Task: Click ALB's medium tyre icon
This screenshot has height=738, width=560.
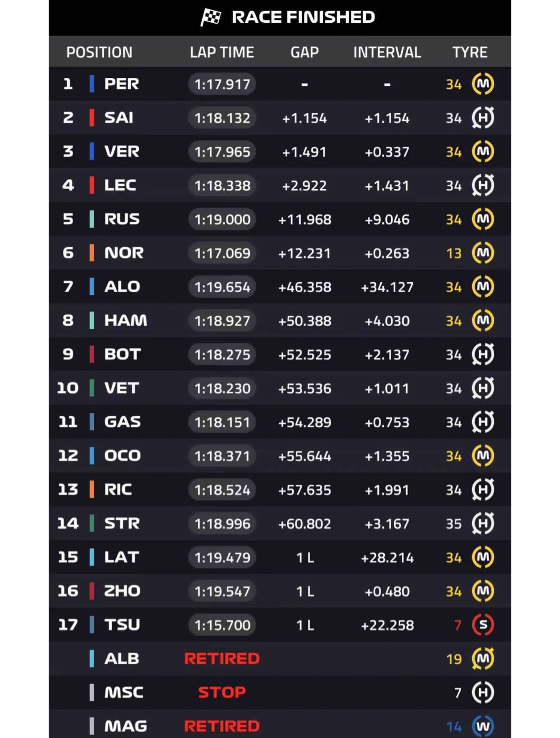Action: pyautogui.click(x=483, y=659)
